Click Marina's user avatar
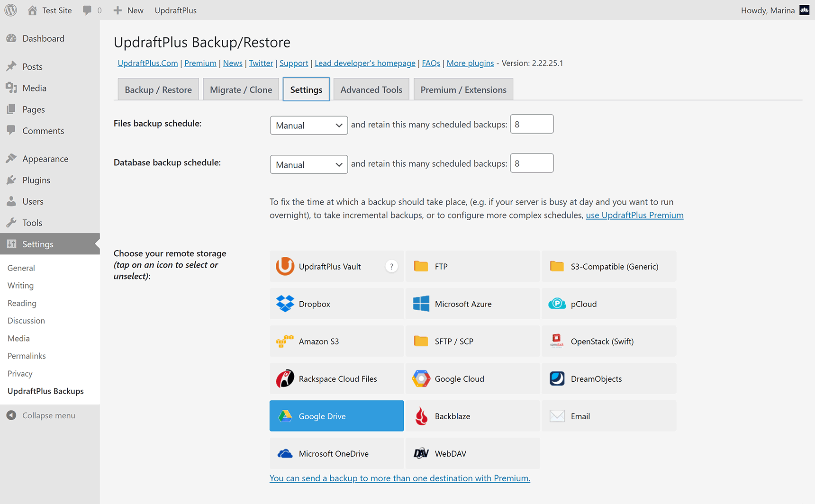The height and width of the screenshot is (504, 815). pos(805,10)
